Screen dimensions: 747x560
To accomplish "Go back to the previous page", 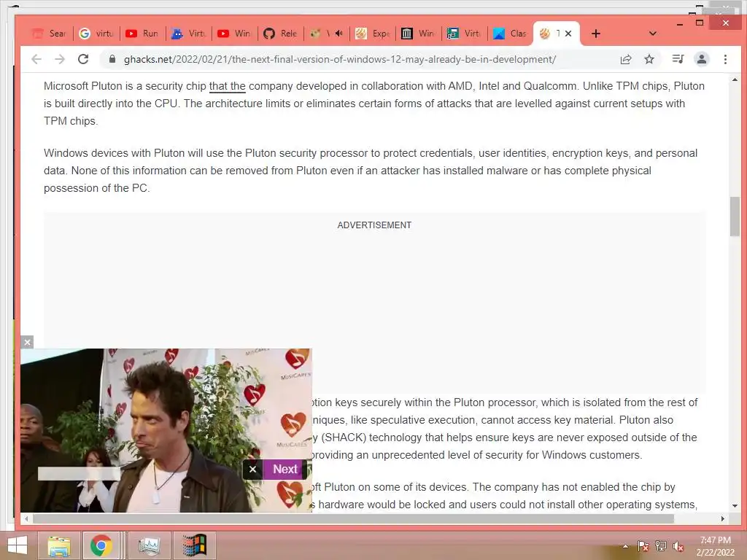I will (x=36, y=59).
